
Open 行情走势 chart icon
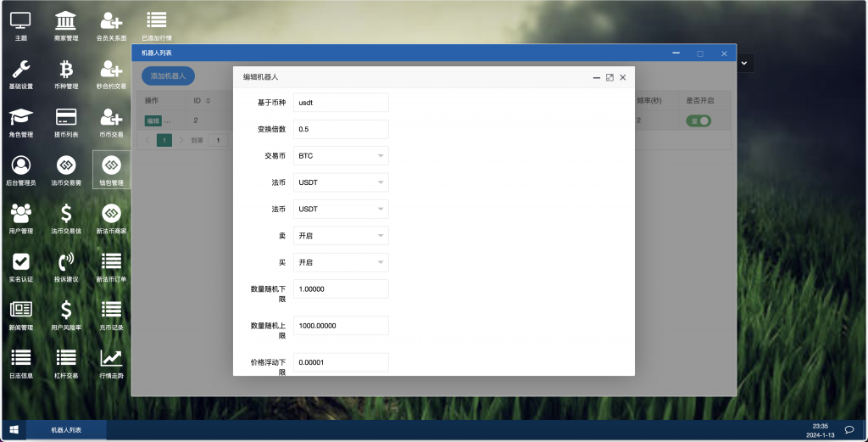pos(111,362)
